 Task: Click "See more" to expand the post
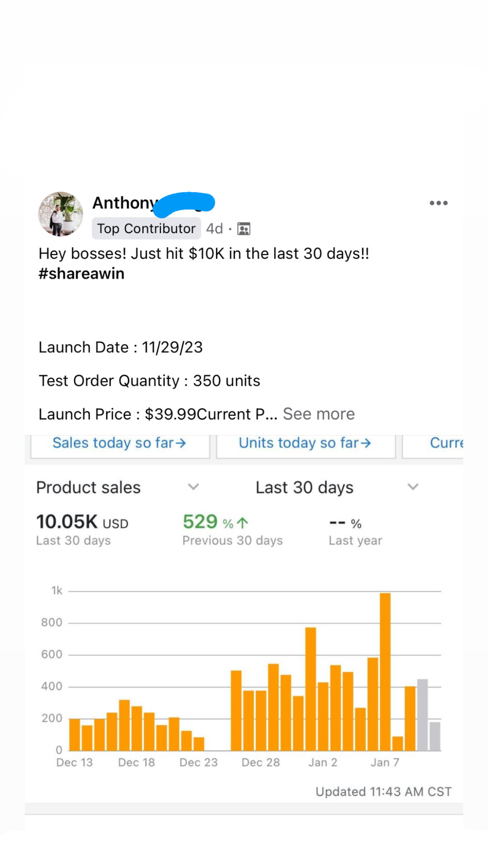pos(319,414)
